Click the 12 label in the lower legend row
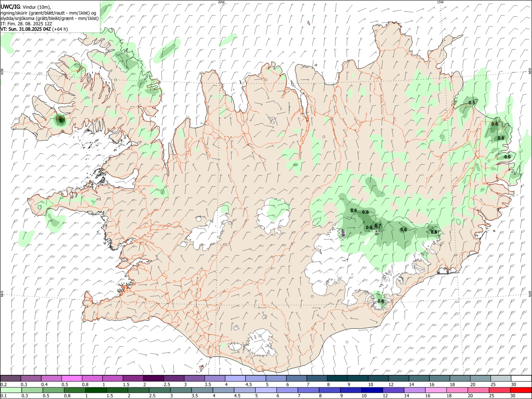532x399 pixels. [x=385, y=396]
